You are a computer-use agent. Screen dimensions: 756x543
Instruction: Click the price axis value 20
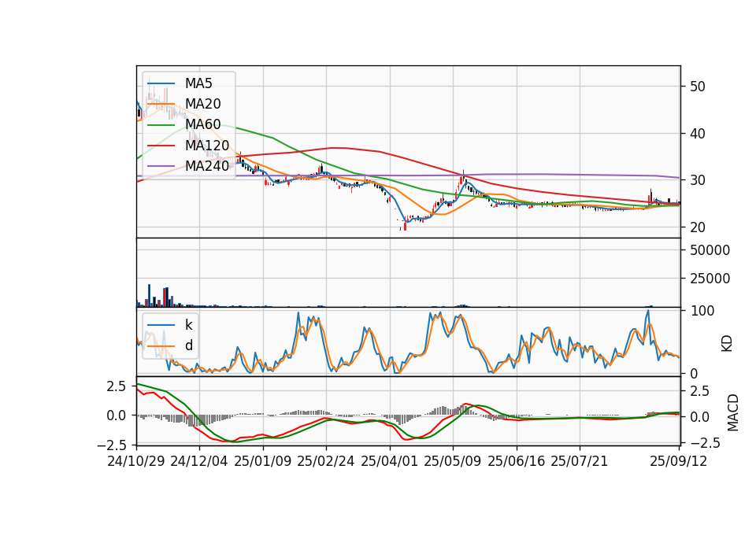click(x=697, y=227)
